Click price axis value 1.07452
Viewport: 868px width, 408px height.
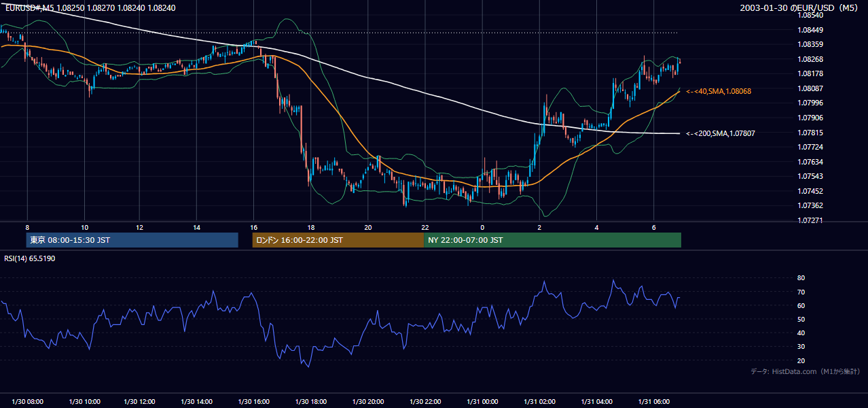click(x=812, y=191)
